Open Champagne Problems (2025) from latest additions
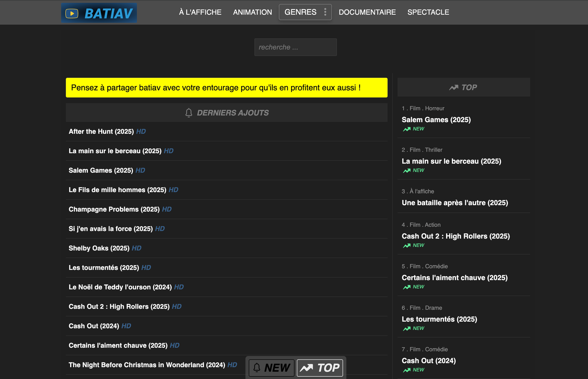The width and height of the screenshot is (588, 379). (114, 209)
